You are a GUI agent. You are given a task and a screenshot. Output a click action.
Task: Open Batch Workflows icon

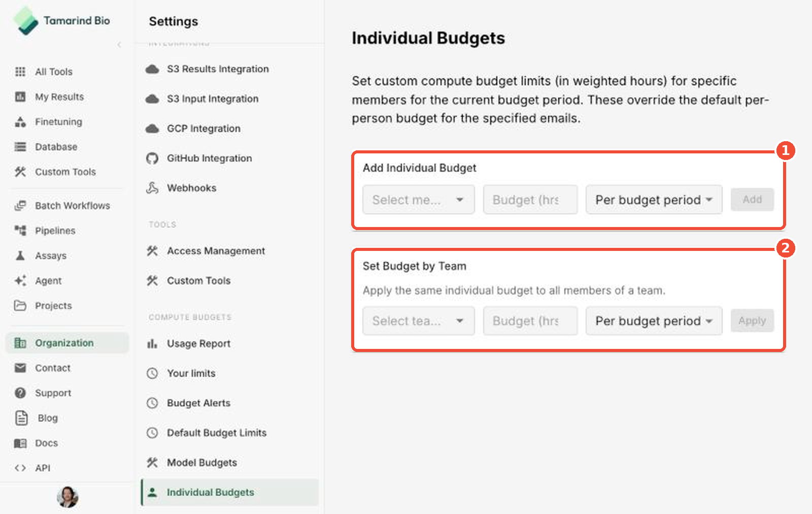pyautogui.click(x=20, y=206)
